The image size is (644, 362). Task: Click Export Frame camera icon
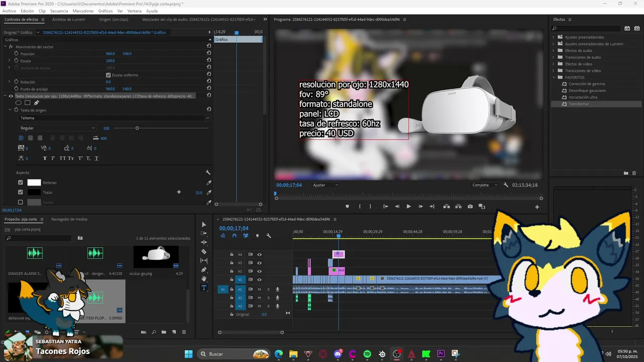470,207
